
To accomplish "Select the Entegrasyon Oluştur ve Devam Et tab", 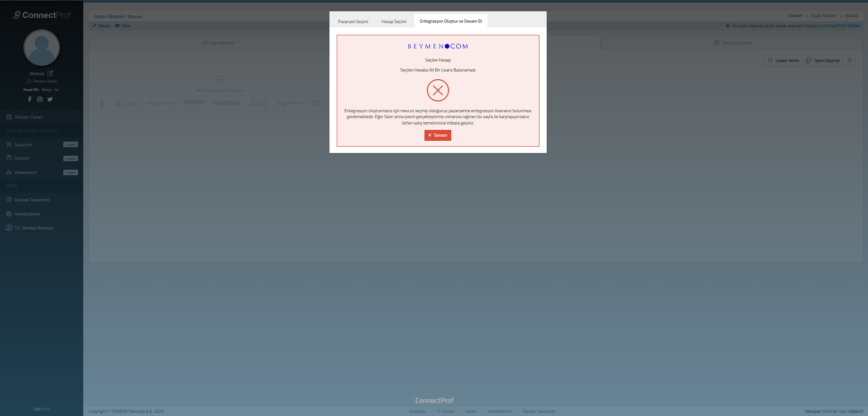I will pos(451,21).
